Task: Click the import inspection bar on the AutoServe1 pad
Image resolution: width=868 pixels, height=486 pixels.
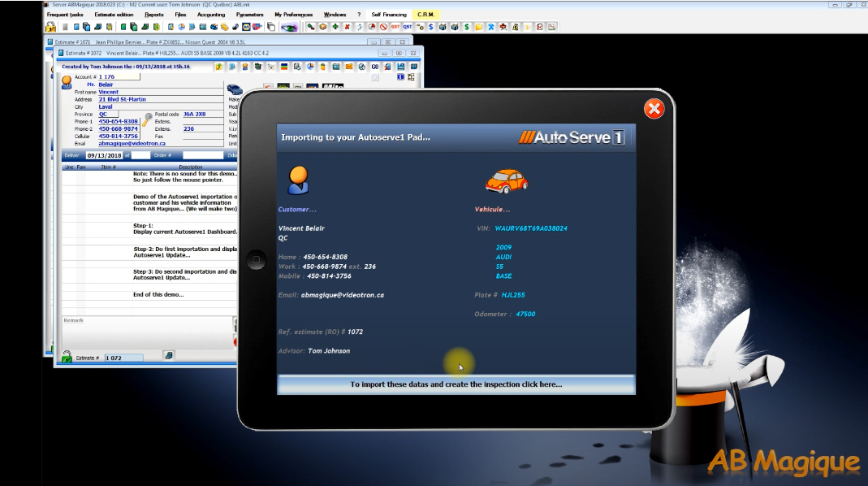Action: tap(456, 384)
